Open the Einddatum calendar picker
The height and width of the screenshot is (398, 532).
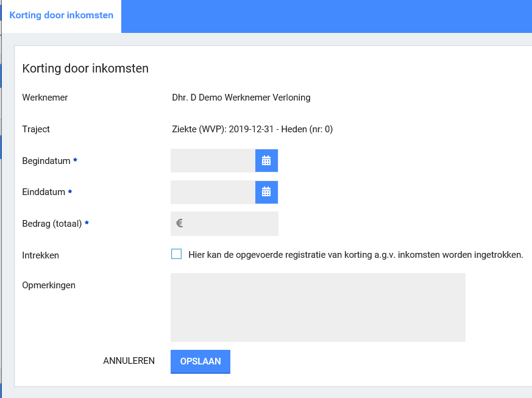pos(266,192)
